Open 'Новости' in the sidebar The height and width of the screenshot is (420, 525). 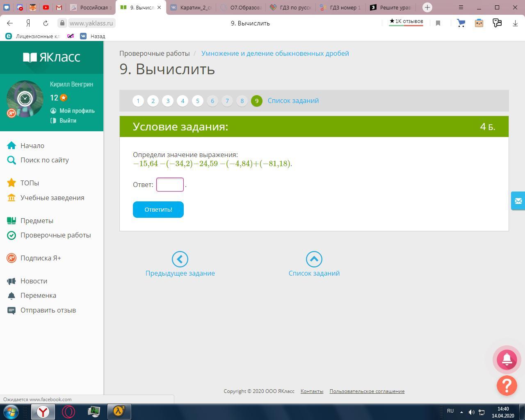point(27,281)
